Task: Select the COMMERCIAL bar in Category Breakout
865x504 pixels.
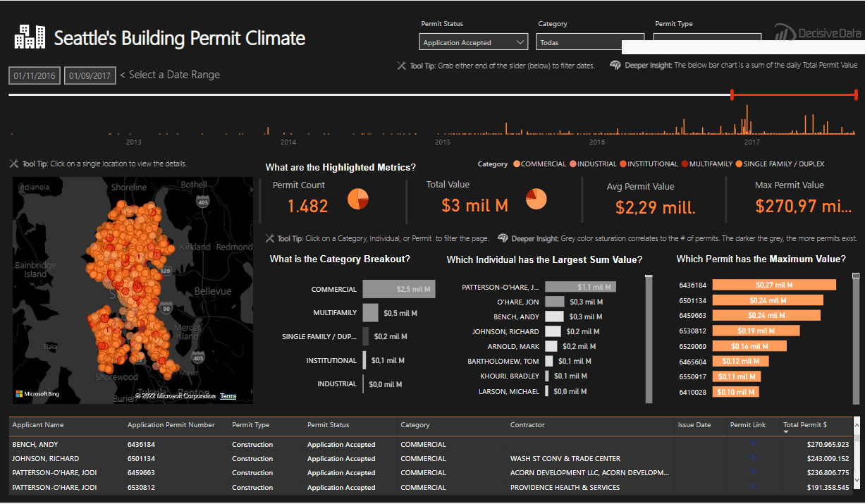Action: 398,289
